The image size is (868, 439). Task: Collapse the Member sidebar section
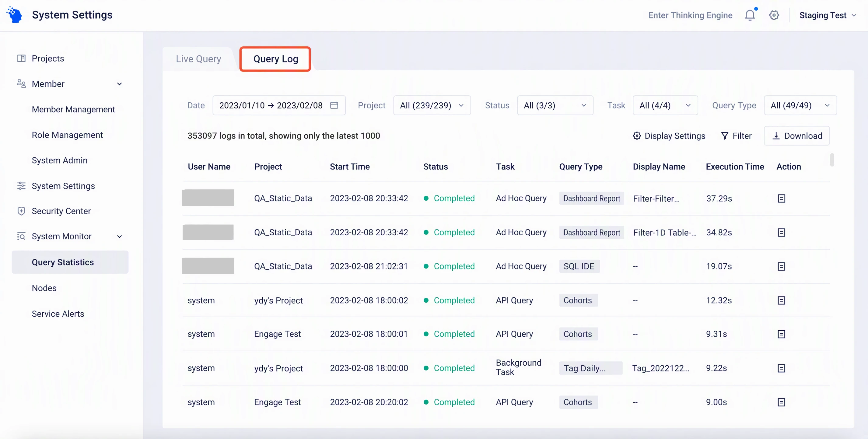[119, 84]
